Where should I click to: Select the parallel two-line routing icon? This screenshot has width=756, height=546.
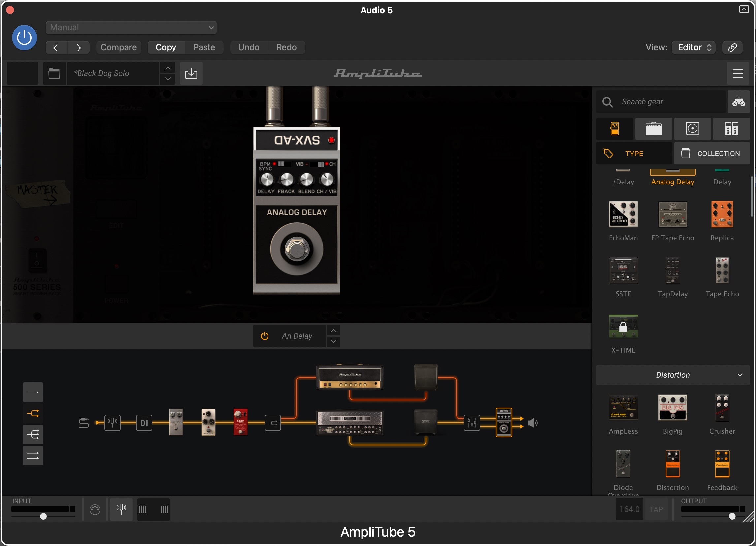tap(33, 456)
